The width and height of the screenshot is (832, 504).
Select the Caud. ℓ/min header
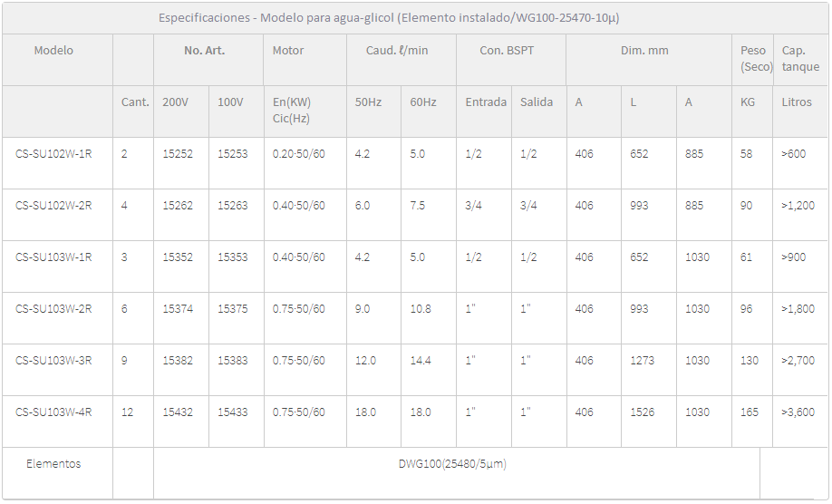coord(397,51)
